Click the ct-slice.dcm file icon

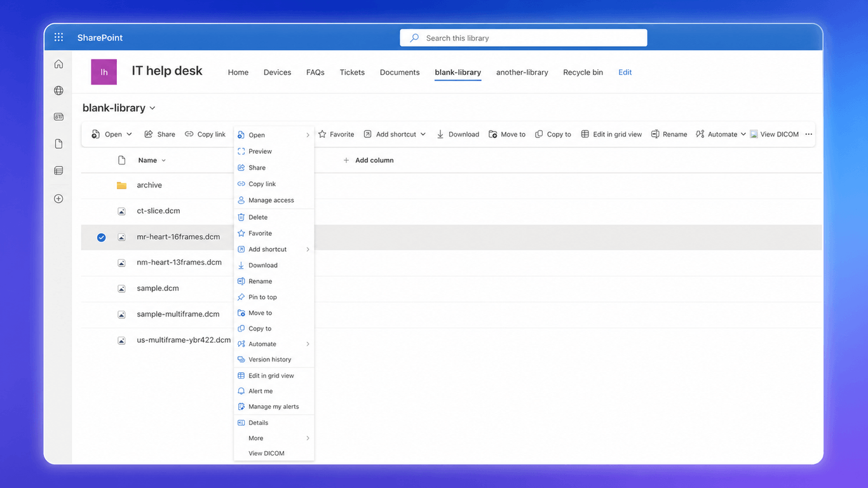click(x=121, y=211)
